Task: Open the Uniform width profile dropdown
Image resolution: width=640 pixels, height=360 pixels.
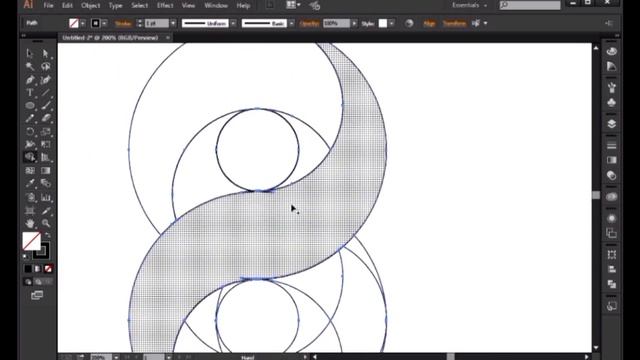Action: coord(233,23)
